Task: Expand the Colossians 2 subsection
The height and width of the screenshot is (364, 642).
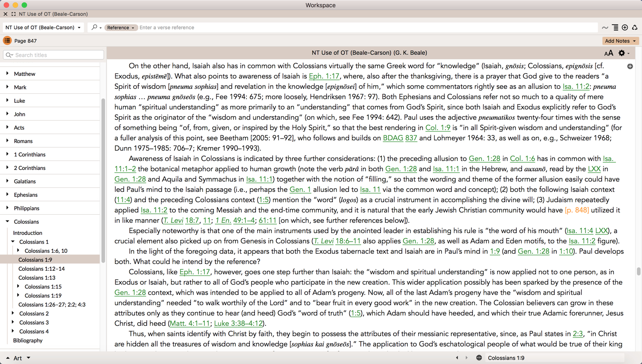Action: (x=13, y=313)
